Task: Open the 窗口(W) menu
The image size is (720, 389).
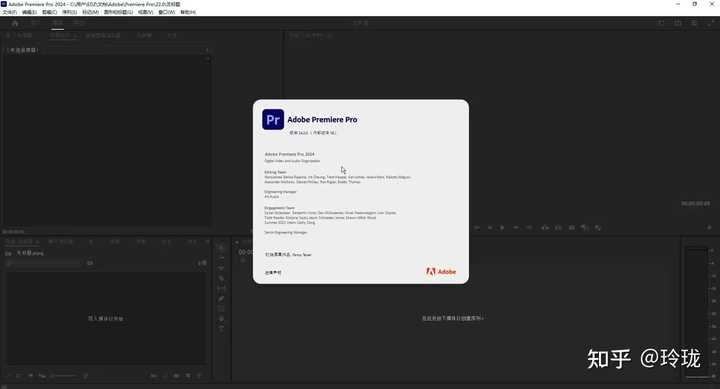Action: 166,12
